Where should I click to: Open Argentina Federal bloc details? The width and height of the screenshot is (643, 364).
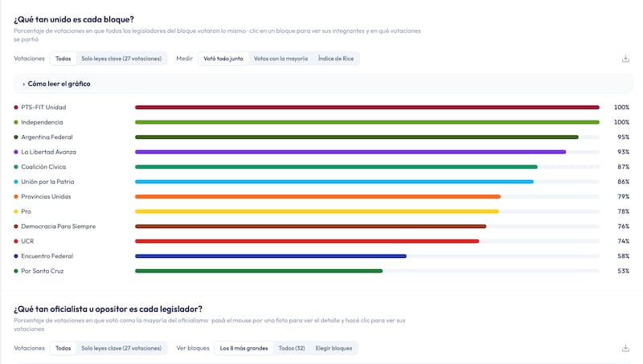321,137
